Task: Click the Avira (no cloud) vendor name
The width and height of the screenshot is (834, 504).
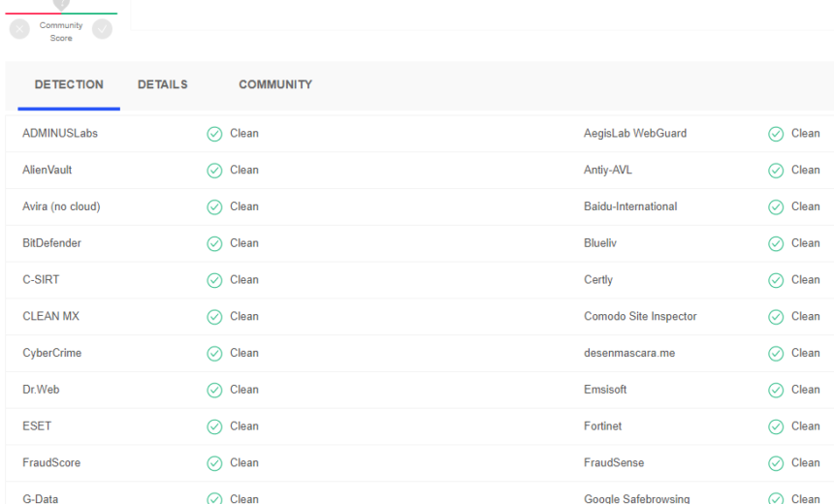Action: tap(61, 206)
